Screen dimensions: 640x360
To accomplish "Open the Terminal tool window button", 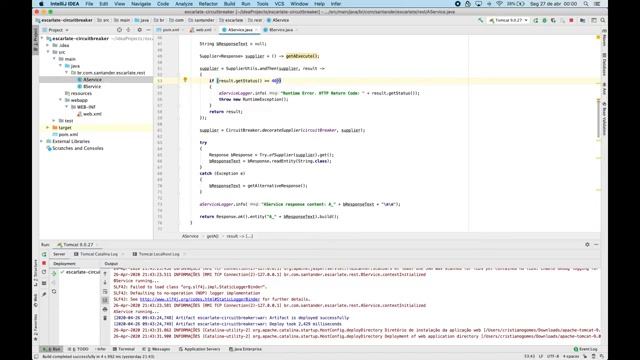I will coord(124,349).
